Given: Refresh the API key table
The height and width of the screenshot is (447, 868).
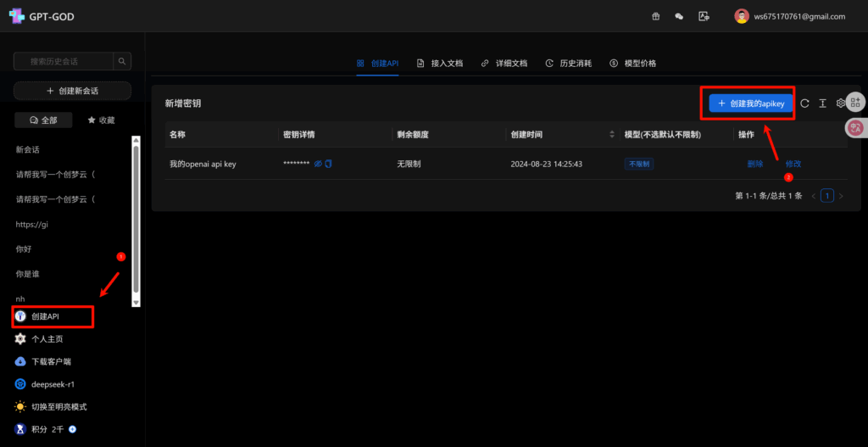Looking at the screenshot, I should pyautogui.click(x=804, y=103).
